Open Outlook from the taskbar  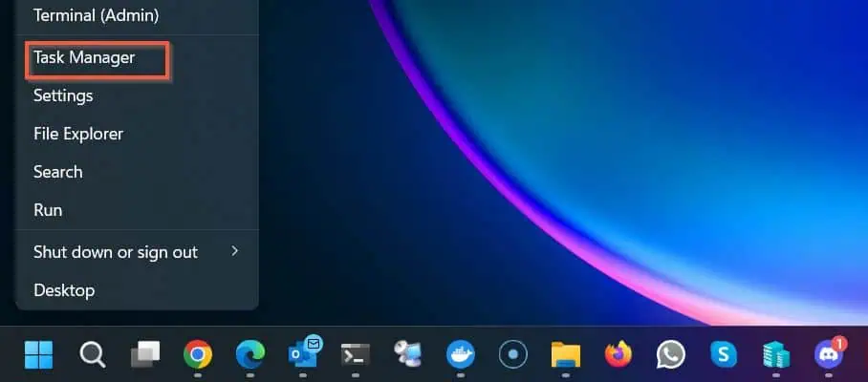coord(304,351)
